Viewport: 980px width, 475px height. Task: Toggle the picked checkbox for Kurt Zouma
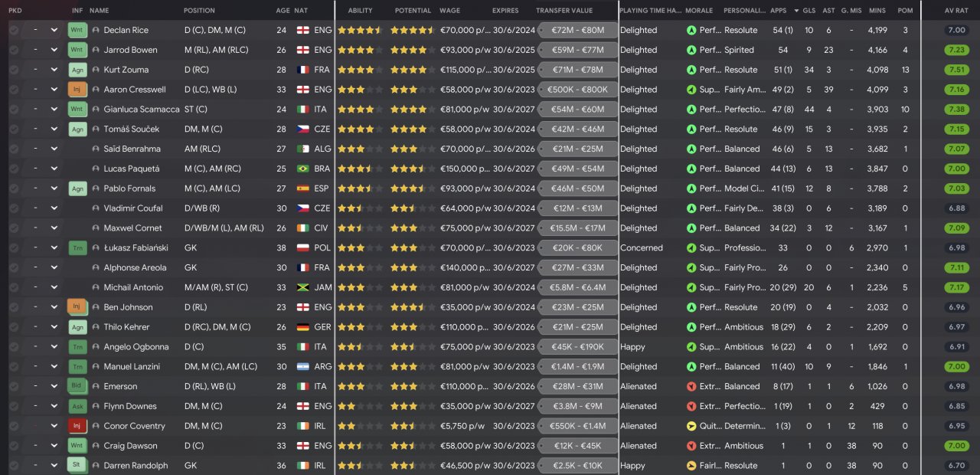pyautogui.click(x=14, y=70)
